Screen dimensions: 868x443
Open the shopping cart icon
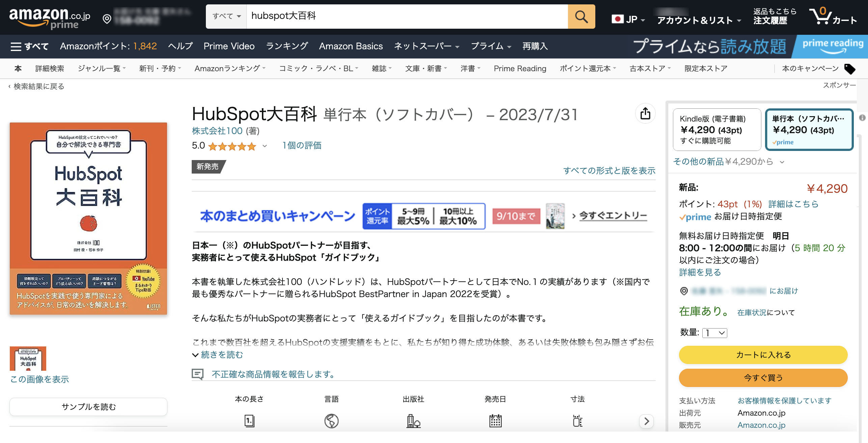click(x=833, y=16)
